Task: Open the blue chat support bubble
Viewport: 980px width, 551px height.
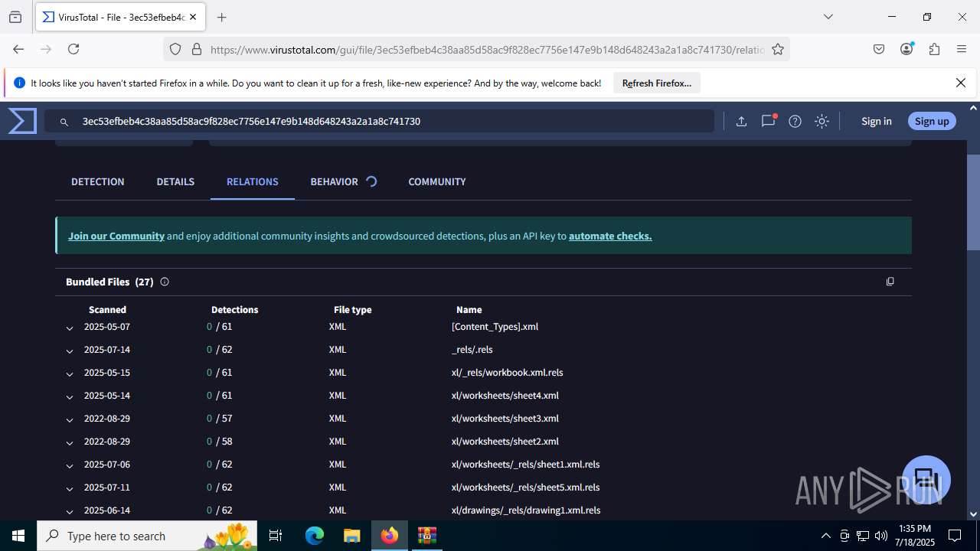Action: coord(926,480)
